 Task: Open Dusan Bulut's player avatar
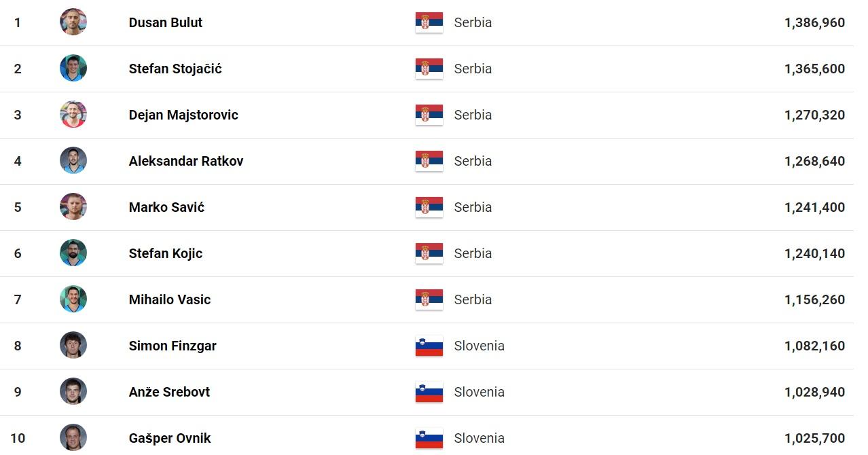click(73, 22)
